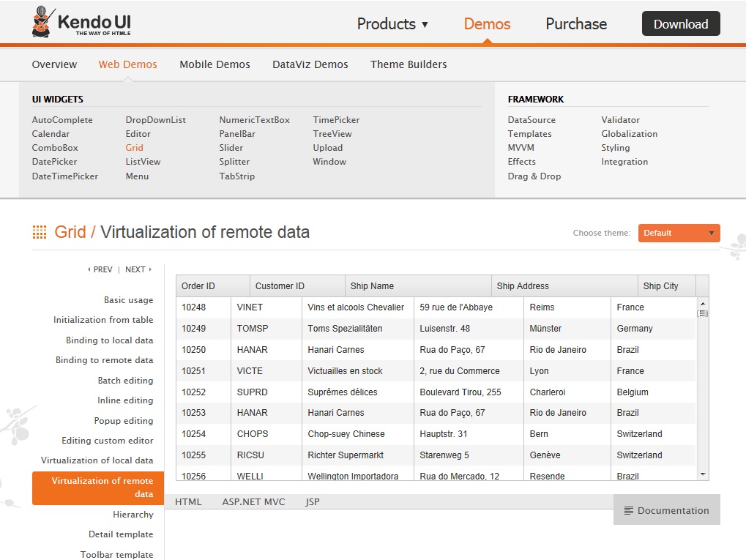Open the Choose theme dropdown
This screenshot has width=746, height=560.
point(679,233)
